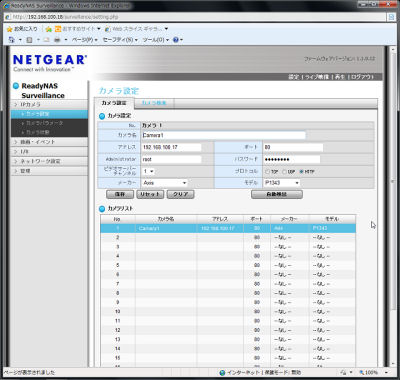Expand the I/O sidebar section
The image size is (400, 380).
[x=49, y=152]
